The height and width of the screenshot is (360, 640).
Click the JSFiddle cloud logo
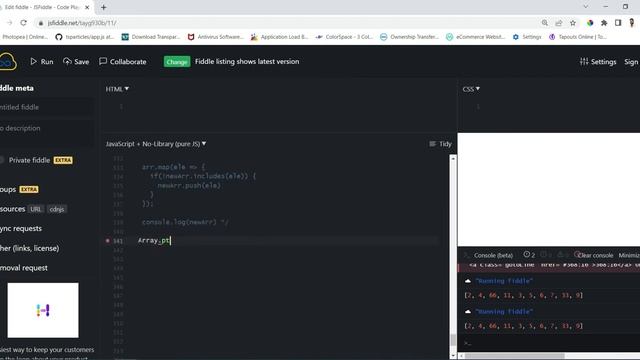click(7, 62)
